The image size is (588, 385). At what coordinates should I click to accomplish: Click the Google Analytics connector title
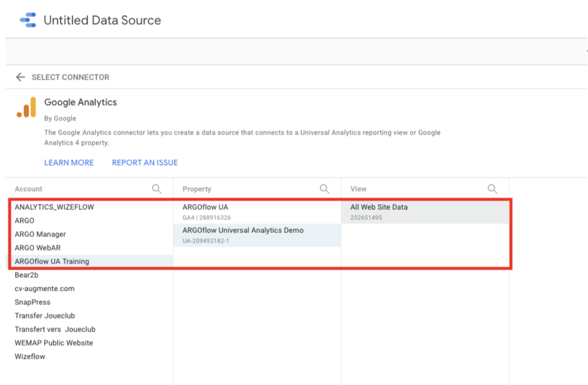[81, 102]
